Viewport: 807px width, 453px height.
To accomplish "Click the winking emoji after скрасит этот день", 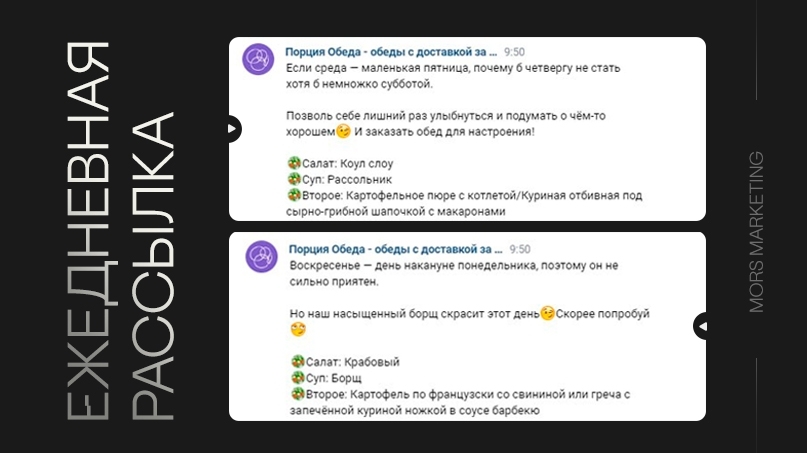I will (x=547, y=313).
